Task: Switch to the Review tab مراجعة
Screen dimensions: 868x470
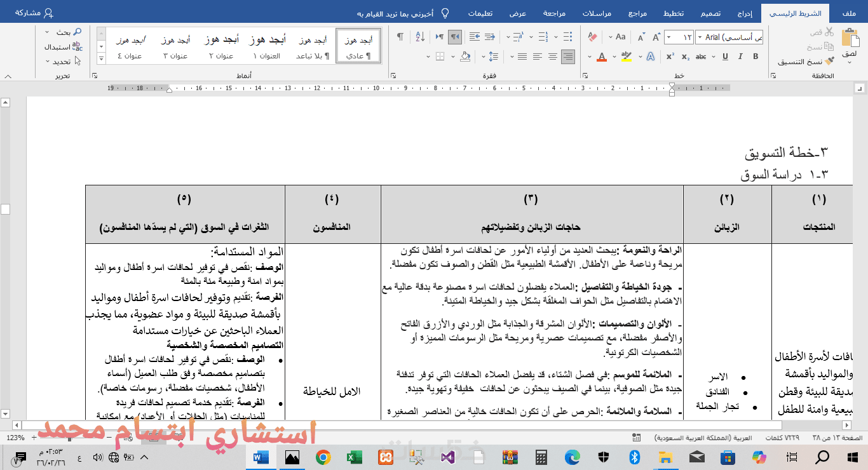Action: pos(554,13)
